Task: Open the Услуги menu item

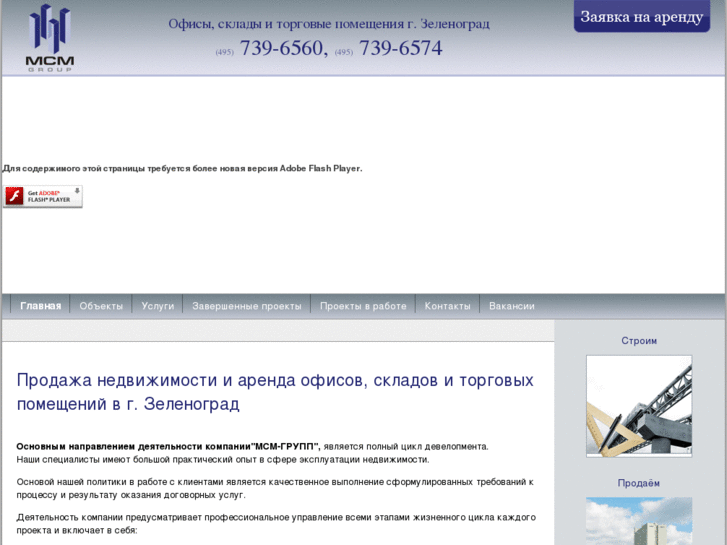Action: pyautogui.click(x=158, y=306)
